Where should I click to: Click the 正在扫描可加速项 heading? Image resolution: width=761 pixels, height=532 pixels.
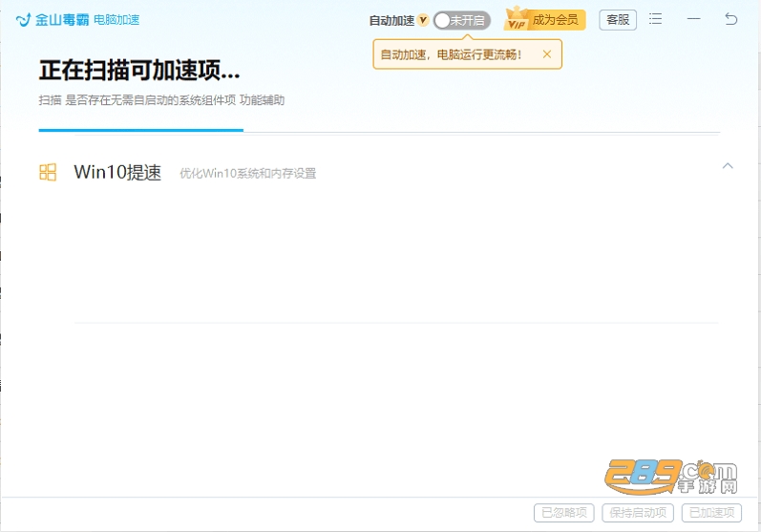[x=139, y=71]
